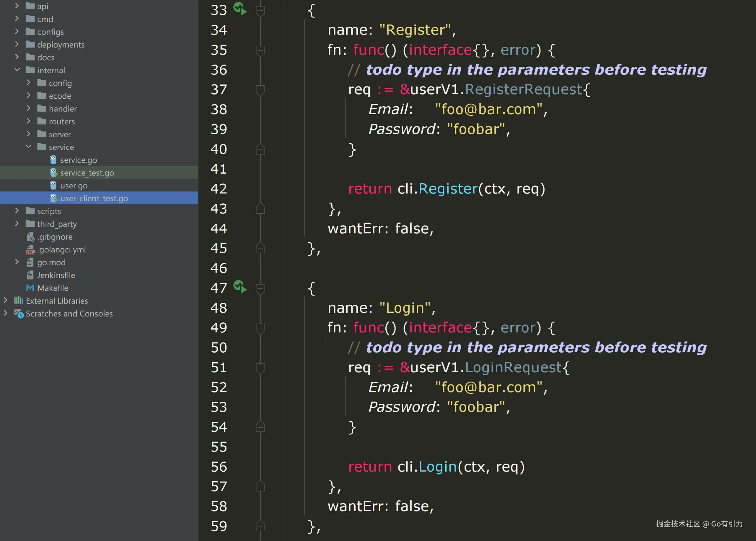Click the blue M icon beside Makefile
756x541 pixels.
30,288
